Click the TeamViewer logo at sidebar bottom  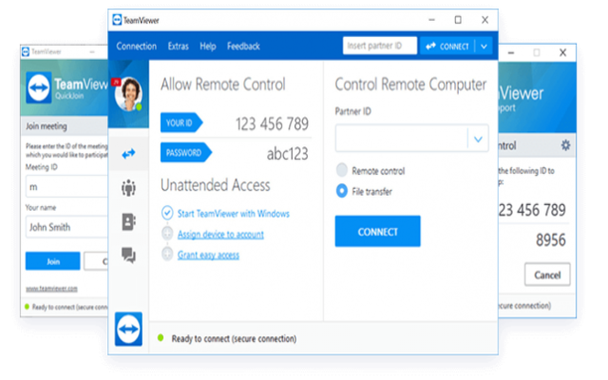(x=128, y=329)
